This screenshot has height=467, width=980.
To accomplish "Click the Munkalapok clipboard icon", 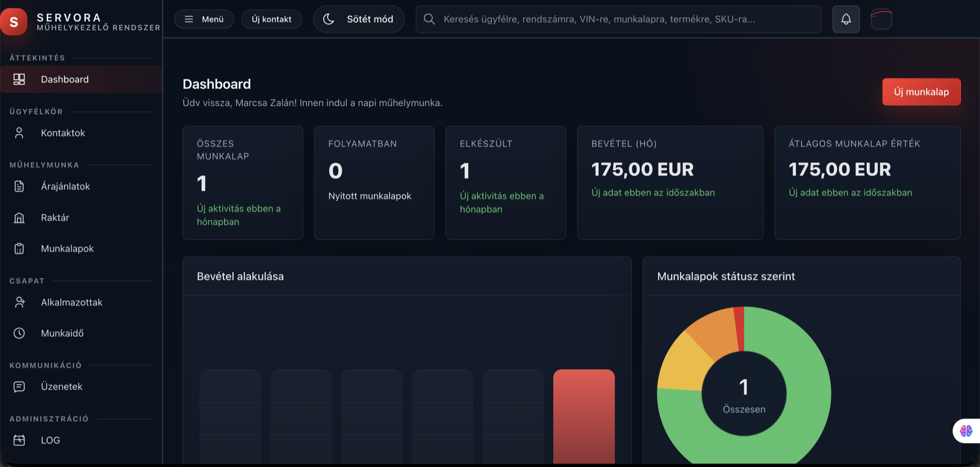I will click(19, 249).
